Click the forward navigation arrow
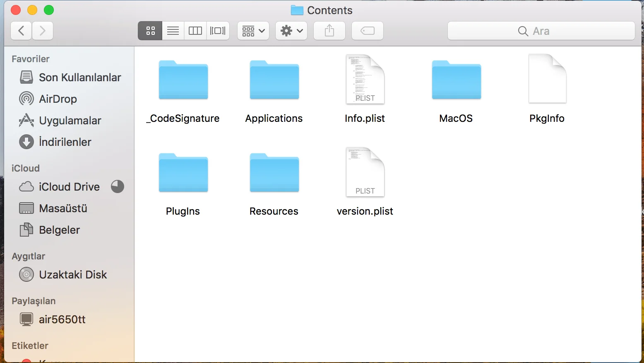The width and height of the screenshot is (644, 363). (43, 31)
